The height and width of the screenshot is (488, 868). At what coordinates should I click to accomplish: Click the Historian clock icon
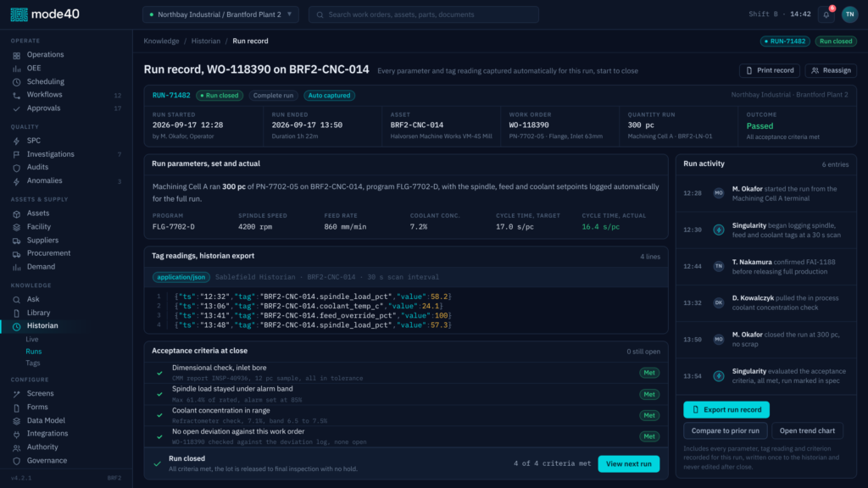[17, 326]
